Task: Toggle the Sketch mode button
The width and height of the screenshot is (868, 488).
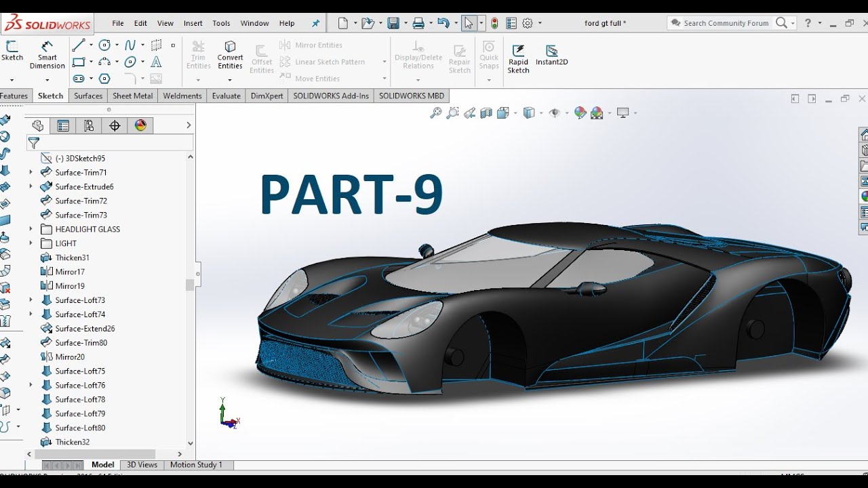Action: (12, 51)
